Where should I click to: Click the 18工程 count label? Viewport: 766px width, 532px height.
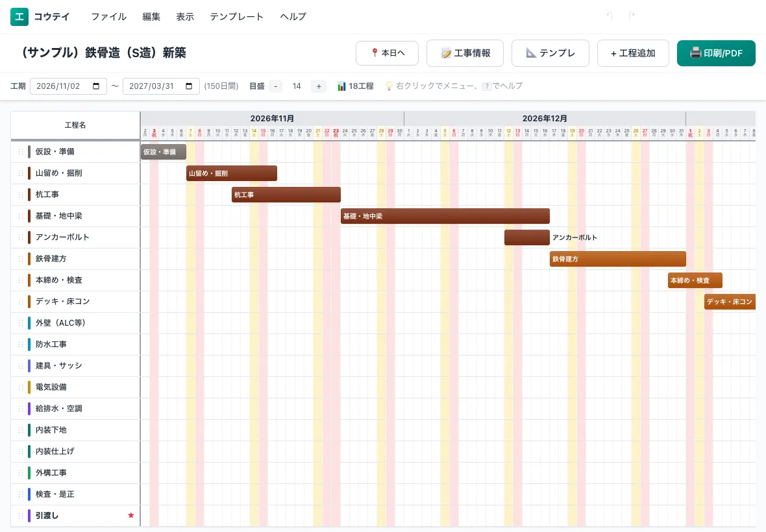[361, 86]
